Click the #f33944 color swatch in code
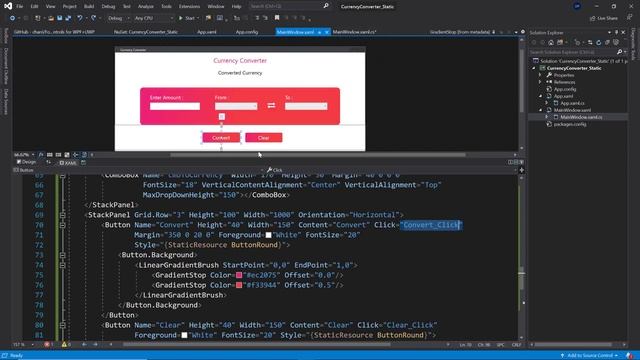This screenshot has width=640, height=360. 239,285
